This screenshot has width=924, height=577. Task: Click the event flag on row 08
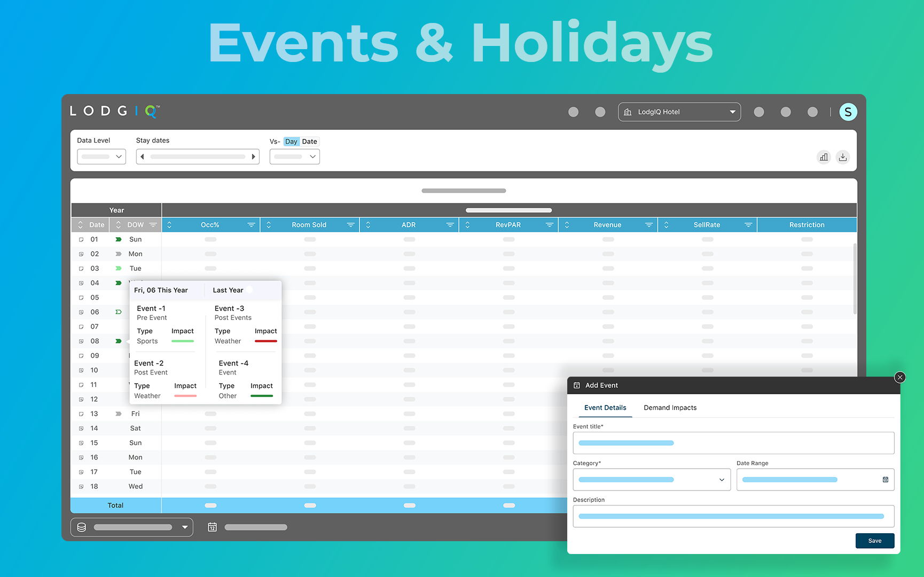point(119,341)
